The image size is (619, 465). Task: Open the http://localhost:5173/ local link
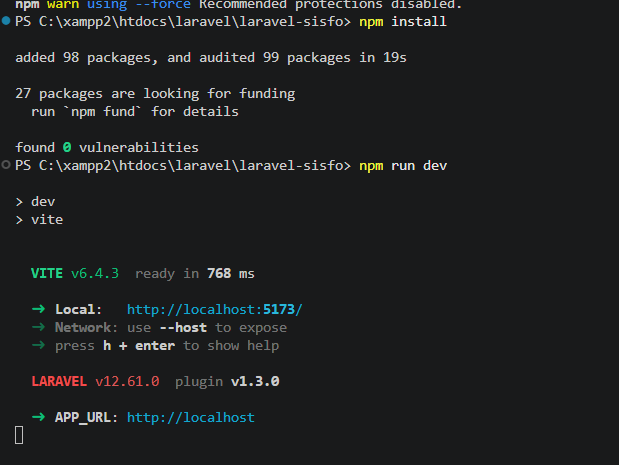[215, 309]
